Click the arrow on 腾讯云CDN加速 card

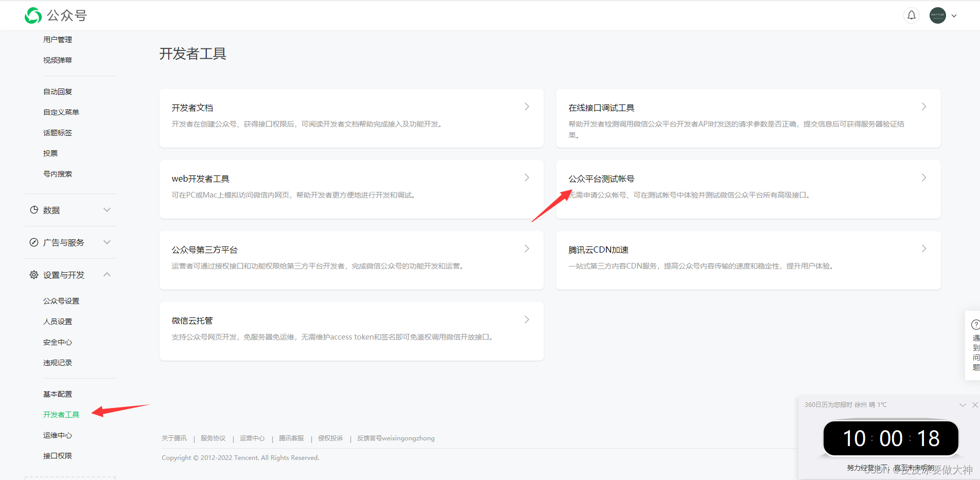tap(924, 248)
